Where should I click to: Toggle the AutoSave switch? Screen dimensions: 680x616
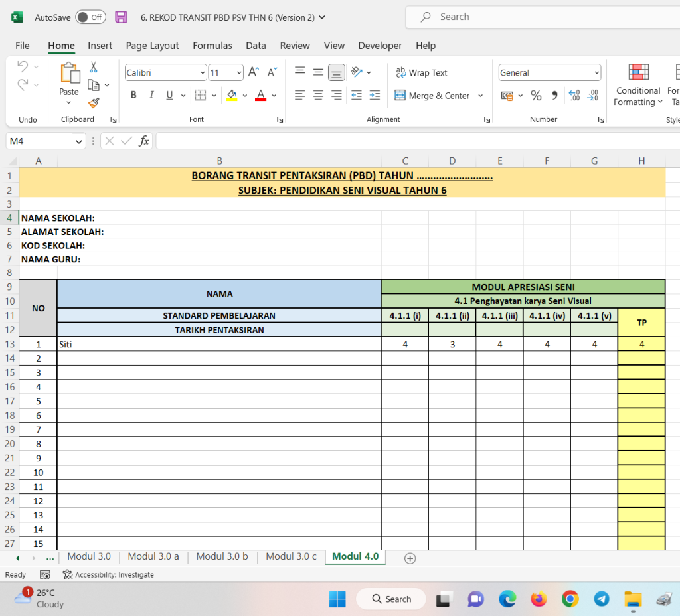coord(90,17)
